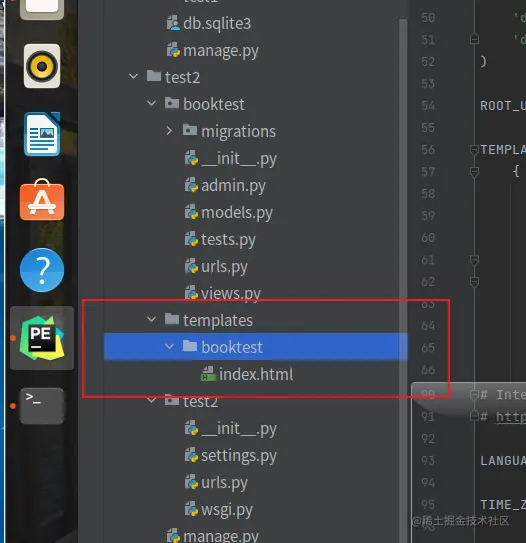This screenshot has height=543, width=526.
Task: Click the migrations folder icon
Action: point(190,130)
